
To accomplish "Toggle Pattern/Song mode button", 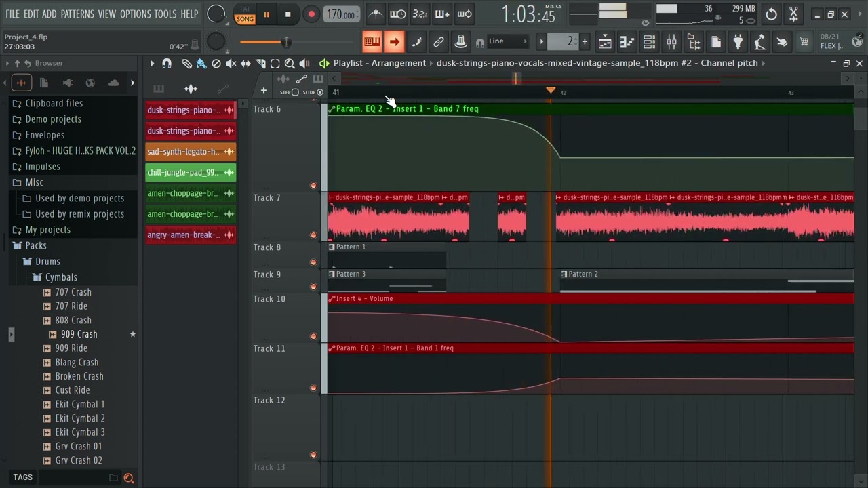I will 245,14.
